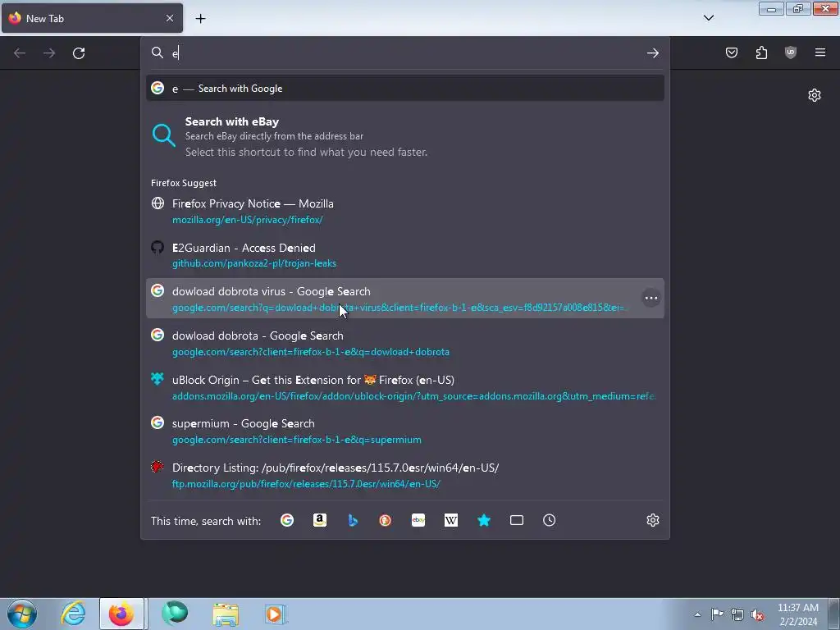
Task: Close the New Tab tab
Action: coord(170,18)
